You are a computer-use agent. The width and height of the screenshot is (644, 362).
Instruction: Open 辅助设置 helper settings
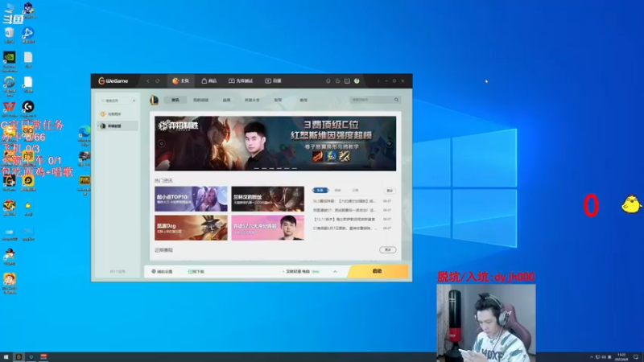(163, 271)
